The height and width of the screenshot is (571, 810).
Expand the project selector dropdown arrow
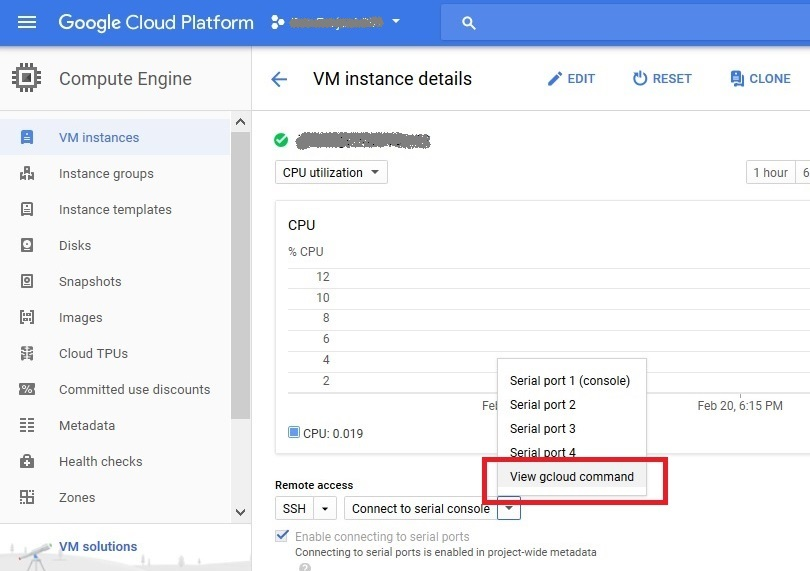click(x=396, y=22)
